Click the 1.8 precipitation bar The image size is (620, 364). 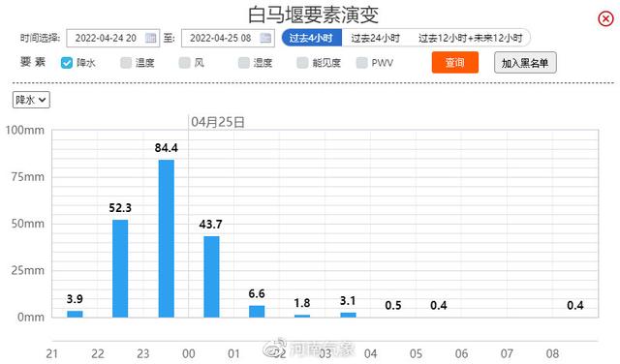302,316
